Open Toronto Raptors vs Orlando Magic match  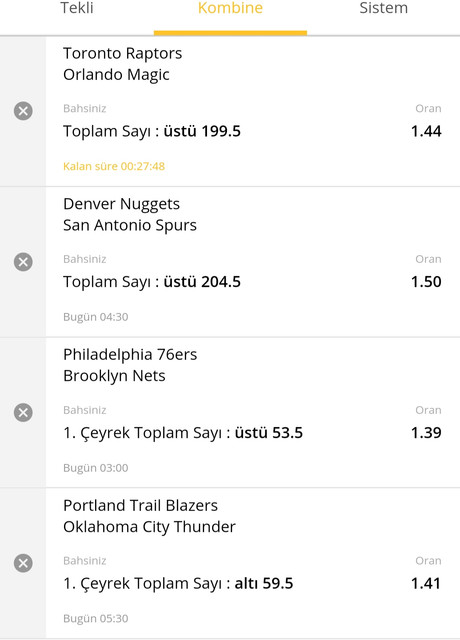122,64
